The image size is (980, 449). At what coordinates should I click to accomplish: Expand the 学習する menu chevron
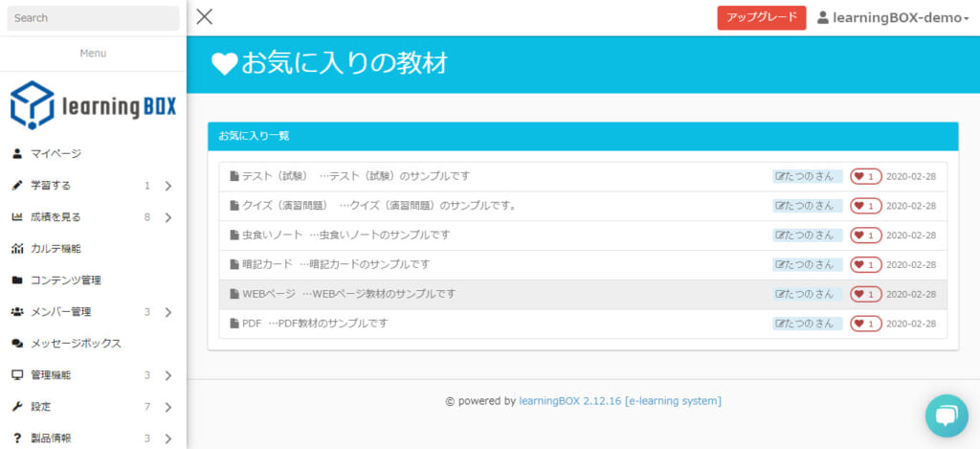pyautogui.click(x=167, y=186)
